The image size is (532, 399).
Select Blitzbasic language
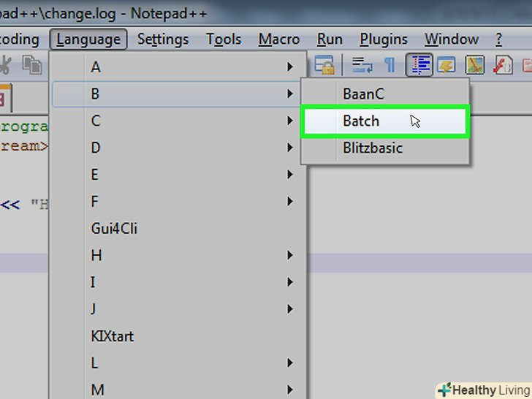[x=385, y=148]
